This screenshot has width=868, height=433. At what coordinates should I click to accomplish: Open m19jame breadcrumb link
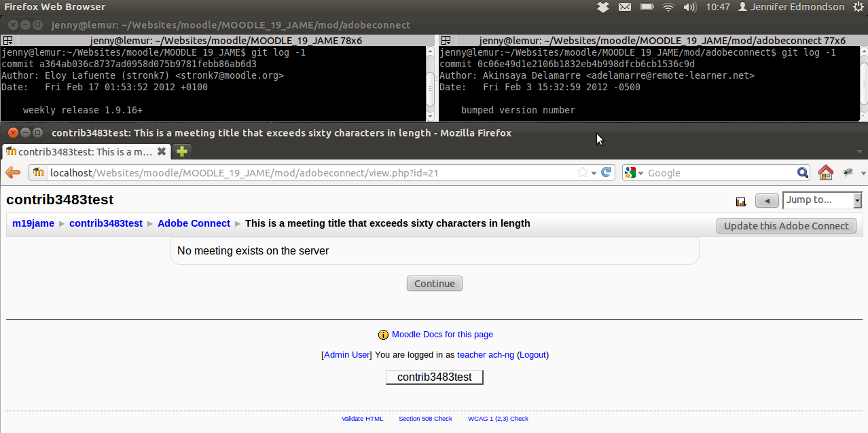coord(33,223)
